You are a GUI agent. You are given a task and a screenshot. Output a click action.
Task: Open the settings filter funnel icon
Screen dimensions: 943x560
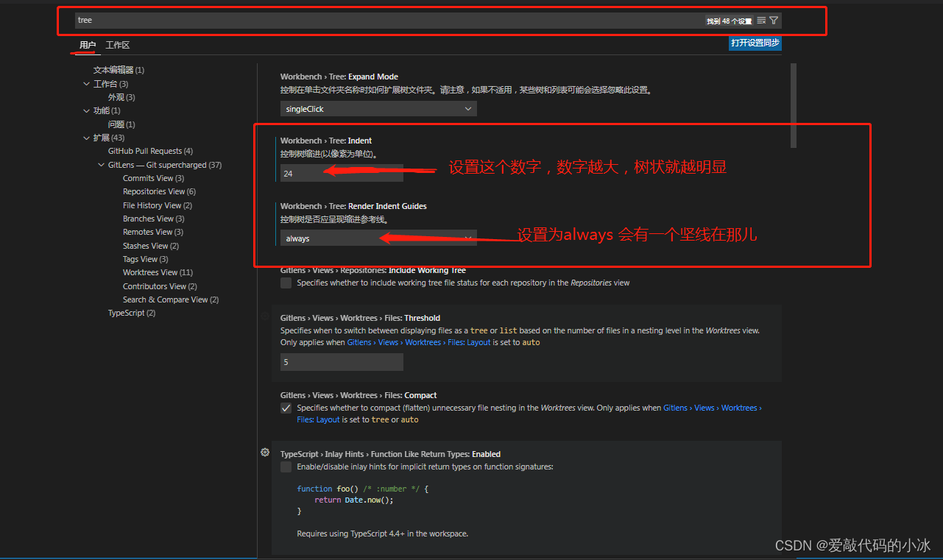[774, 21]
